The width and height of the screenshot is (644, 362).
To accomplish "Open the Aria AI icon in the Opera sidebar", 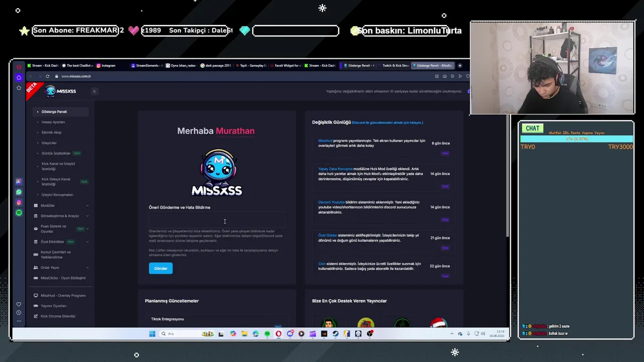I will click(x=19, y=182).
